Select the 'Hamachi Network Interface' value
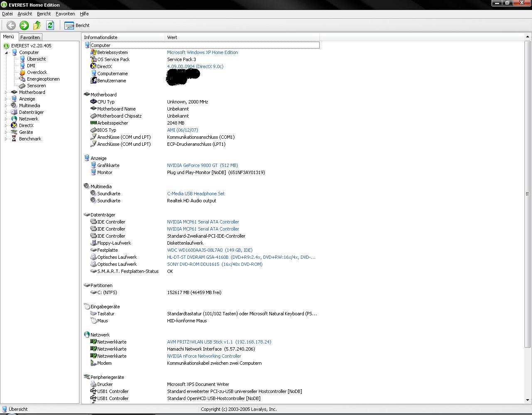This screenshot has height=415, width=532. tap(211, 349)
